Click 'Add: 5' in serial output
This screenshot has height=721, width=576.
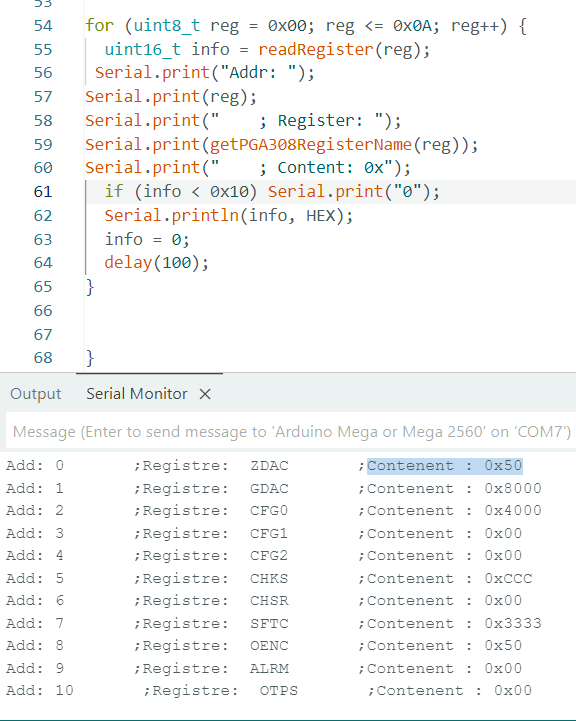35,578
